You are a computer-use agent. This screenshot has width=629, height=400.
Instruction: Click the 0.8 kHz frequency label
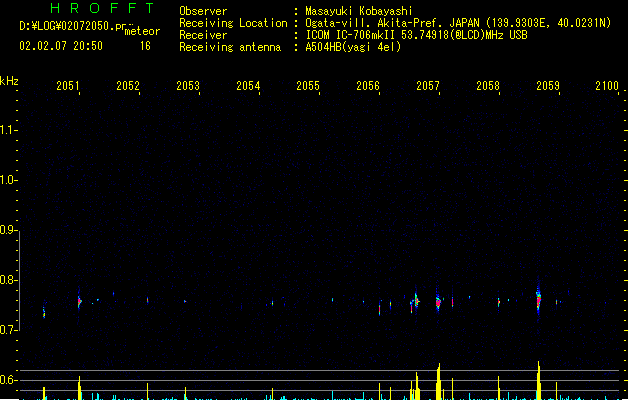click(8, 280)
